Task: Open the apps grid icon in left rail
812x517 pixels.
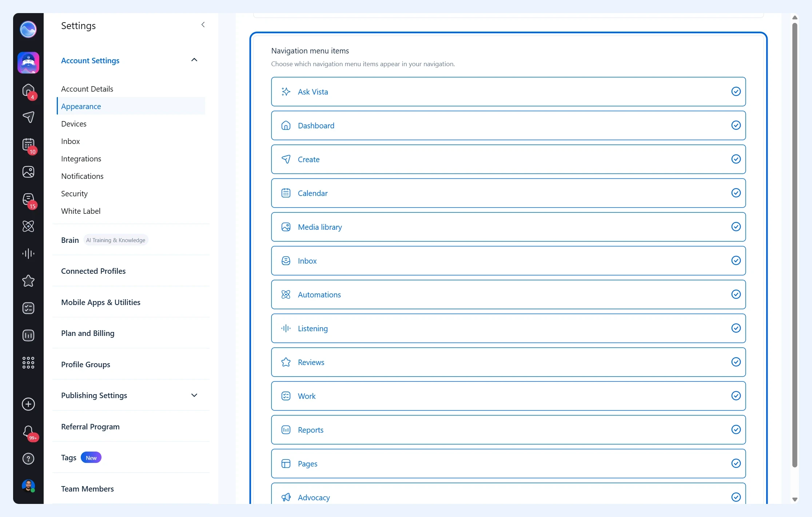Action: pos(28,362)
